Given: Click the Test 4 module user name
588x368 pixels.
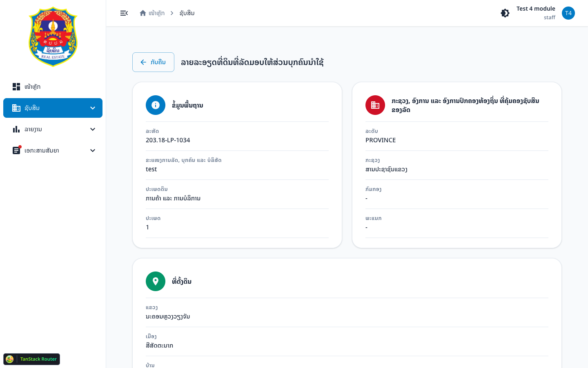Looking at the screenshot, I should (x=536, y=9).
